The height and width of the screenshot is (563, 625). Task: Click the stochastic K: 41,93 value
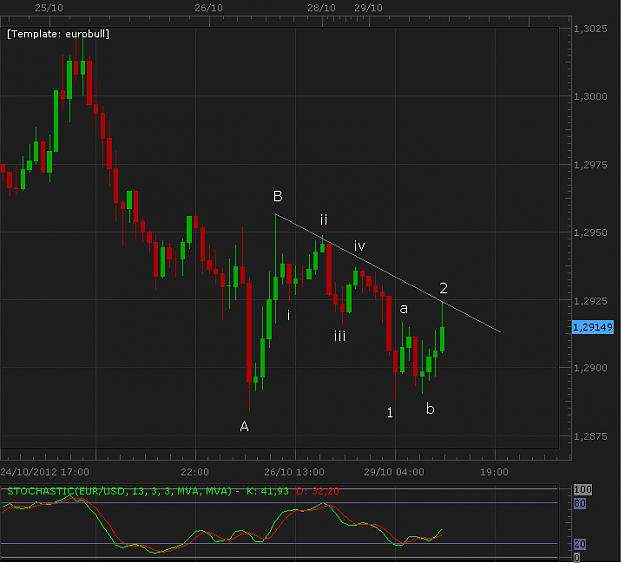[267, 491]
